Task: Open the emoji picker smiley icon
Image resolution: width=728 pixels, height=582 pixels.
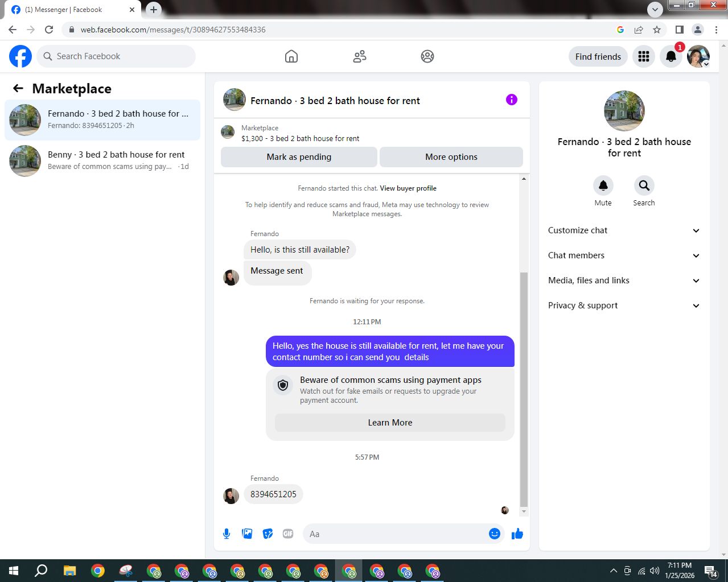Action: pos(495,534)
